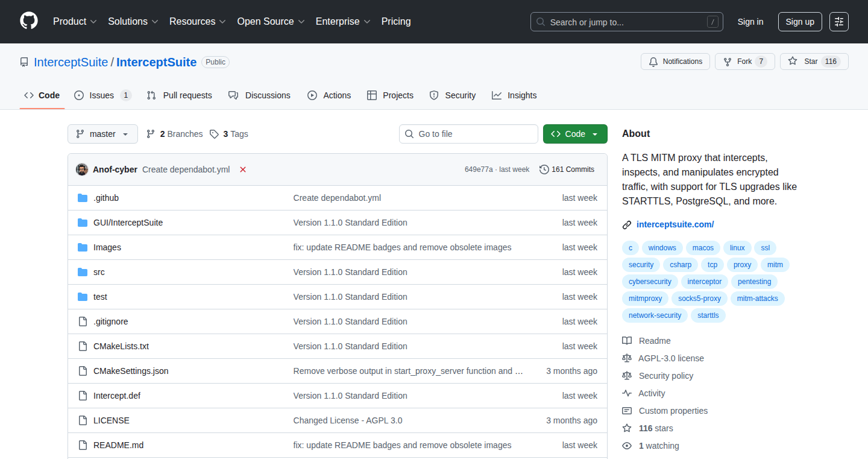Switch to the Code tab
This screenshot has width=868, height=459.
(x=42, y=95)
